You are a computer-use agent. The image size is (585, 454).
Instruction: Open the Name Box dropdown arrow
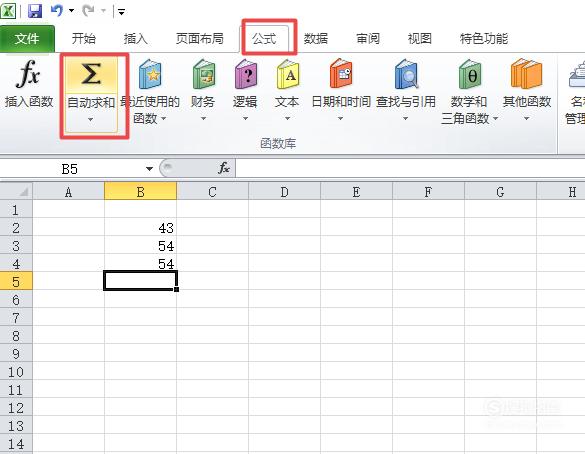(149, 169)
